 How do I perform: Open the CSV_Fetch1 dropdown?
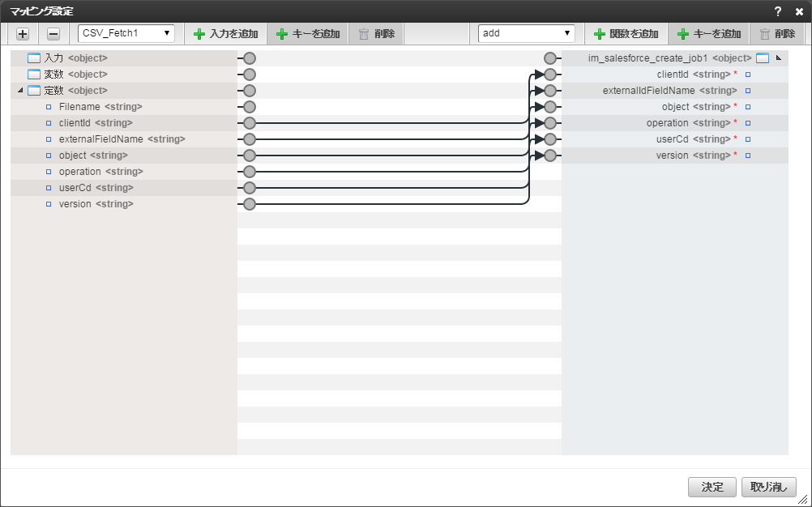click(x=126, y=34)
